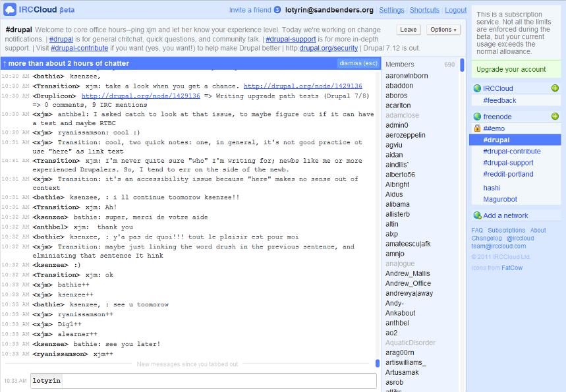566x392 pixels.
Task: Click the #drupal link in topic
Action: point(61,39)
